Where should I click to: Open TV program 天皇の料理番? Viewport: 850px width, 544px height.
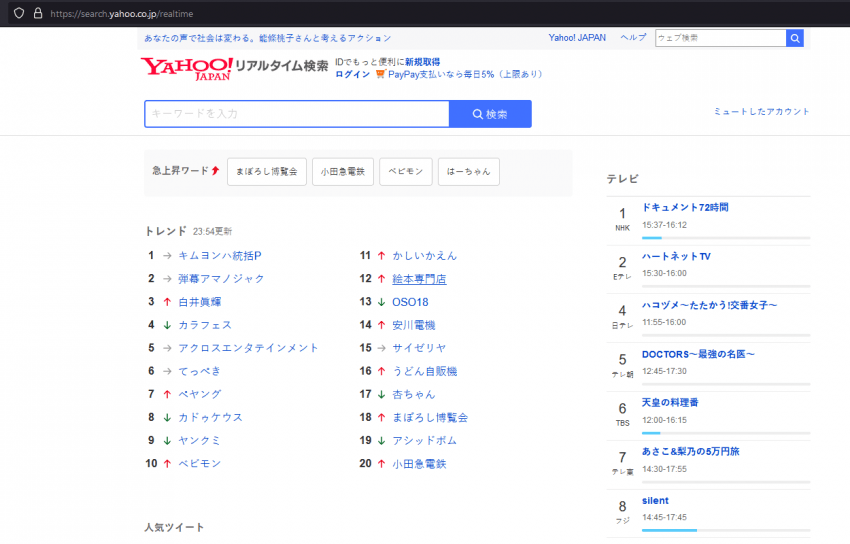[x=670, y=403]
